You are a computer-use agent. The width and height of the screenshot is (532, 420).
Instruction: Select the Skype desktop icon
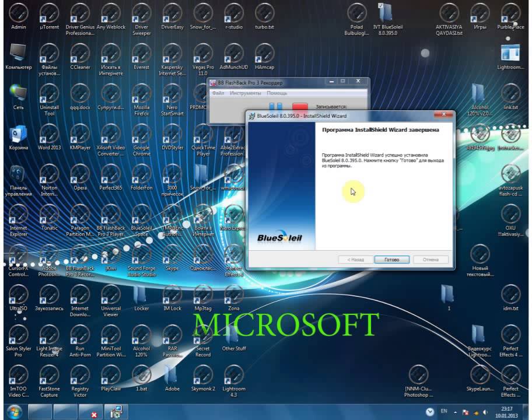pyautogui.click(x=172, y=258)
